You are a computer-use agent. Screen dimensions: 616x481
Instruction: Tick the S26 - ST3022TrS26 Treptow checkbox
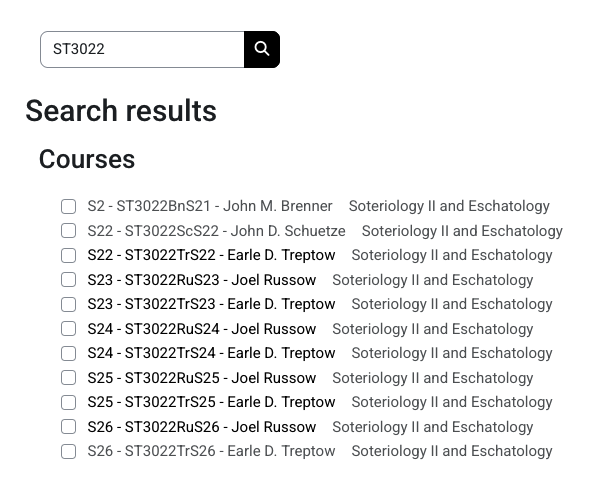click(69, 452)
